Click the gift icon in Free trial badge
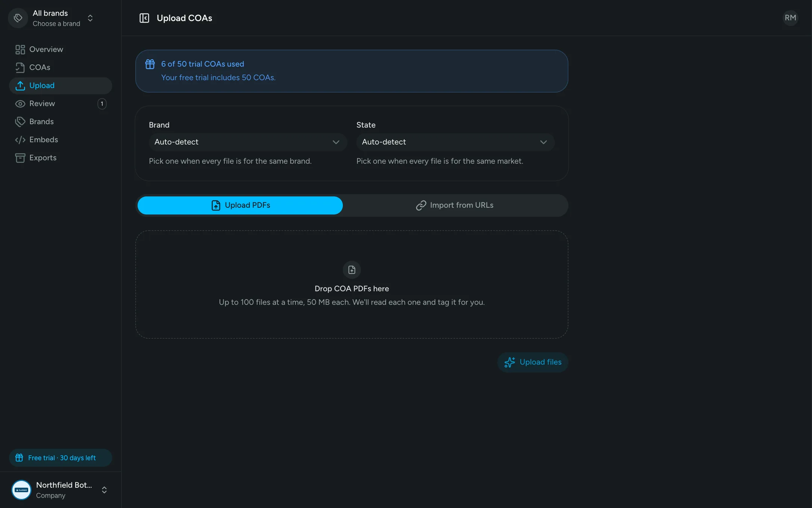Screen dimensions: 812x508 [x=19, y=458]
